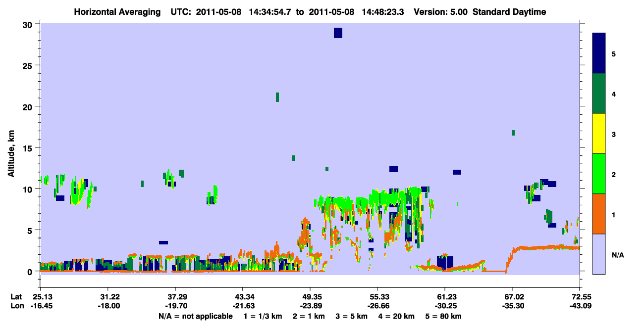Image resolution: width=644 pixels, height=330 pixels.
Task: Click the 'Altitude, km' axis label
Action: [11, 152]
